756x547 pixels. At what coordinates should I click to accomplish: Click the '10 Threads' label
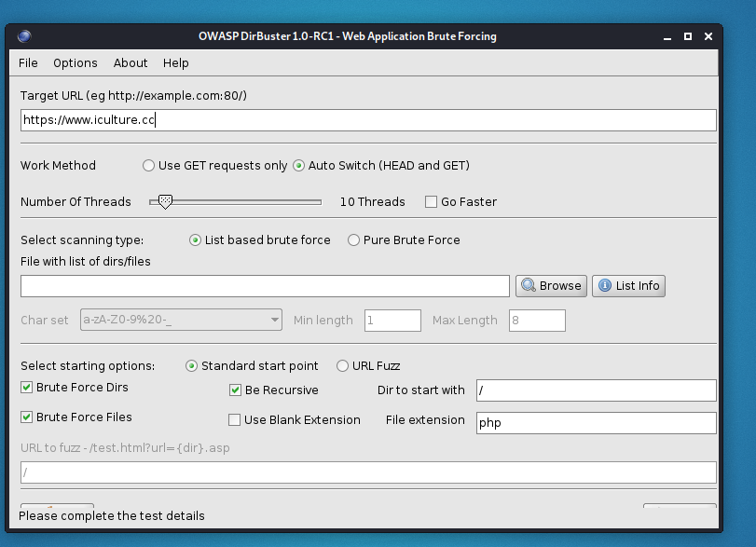(x=372, y=201)
